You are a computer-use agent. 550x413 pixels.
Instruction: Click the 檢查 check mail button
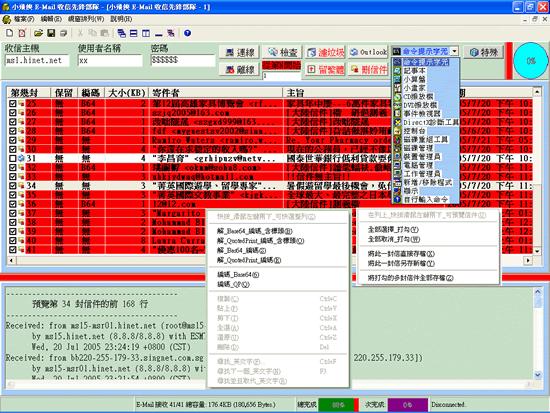coord(283,52)
